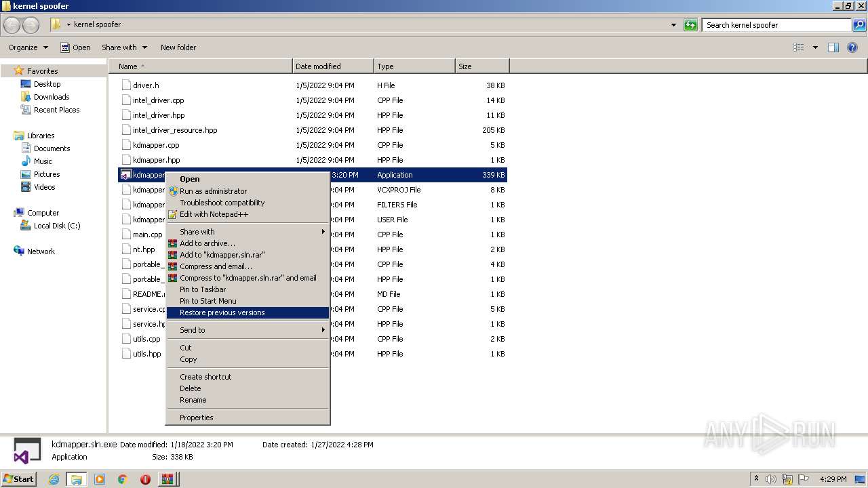This screenshot has height=488, width=868.
Task: Click the WinRAR taskbar icon
Action: pyautogui.click(x=167, y=479)
